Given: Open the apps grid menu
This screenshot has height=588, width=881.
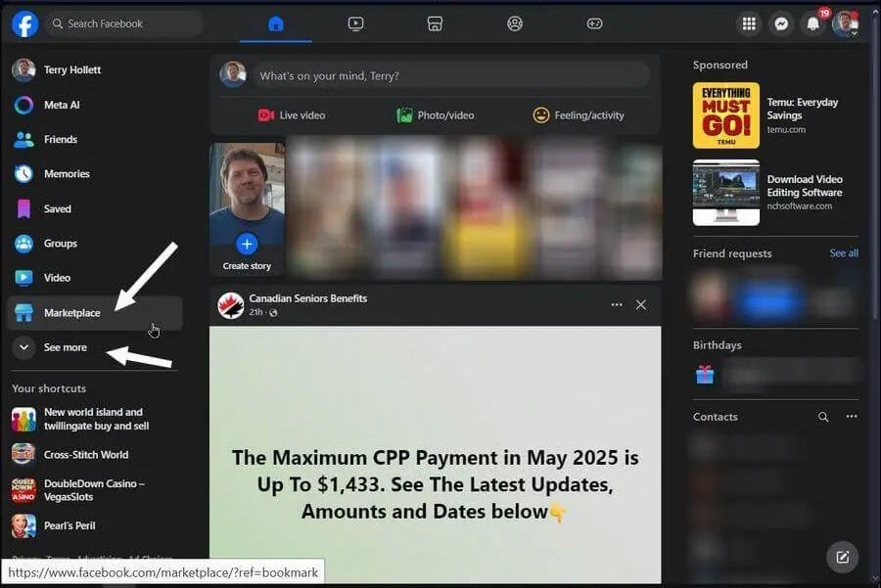Looking at the screenshot, I should (x=749, y=23).
